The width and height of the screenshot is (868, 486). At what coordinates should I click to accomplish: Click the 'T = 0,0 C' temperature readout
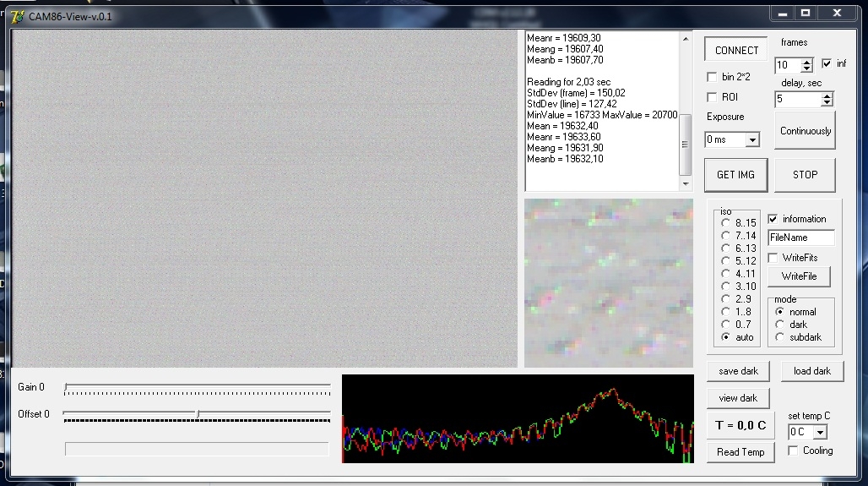(x=741, y=425)
